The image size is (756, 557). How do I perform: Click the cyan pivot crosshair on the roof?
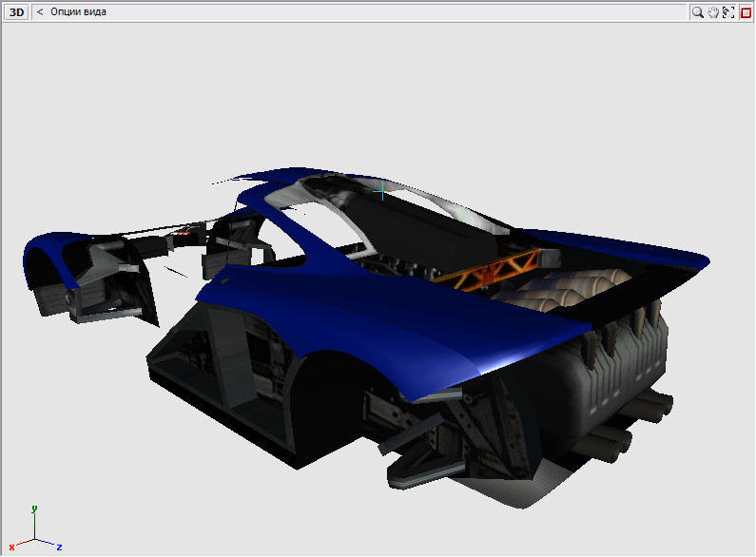382,191
